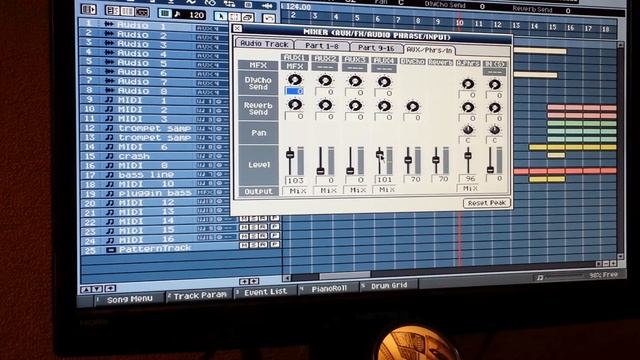Viewport: 640px width, 360px height.
Task: Record-arm the PatternTrack row
Action: coord(264,245)
